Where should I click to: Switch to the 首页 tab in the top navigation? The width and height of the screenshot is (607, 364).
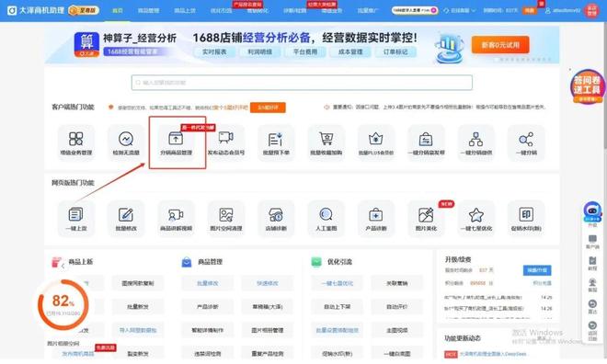coord(118,10)
